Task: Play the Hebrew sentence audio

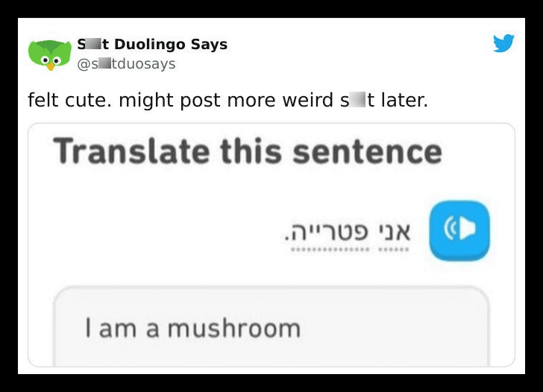Action: pos(459,230)
